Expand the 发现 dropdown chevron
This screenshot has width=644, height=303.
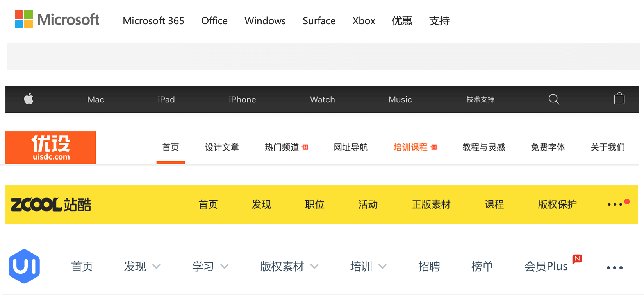coord(156,267)
